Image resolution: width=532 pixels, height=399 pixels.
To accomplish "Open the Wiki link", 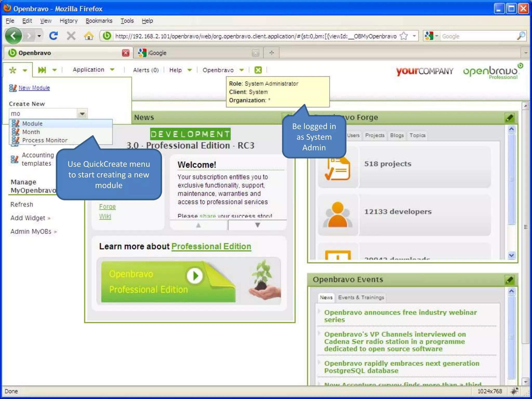I will pos(105,217).
